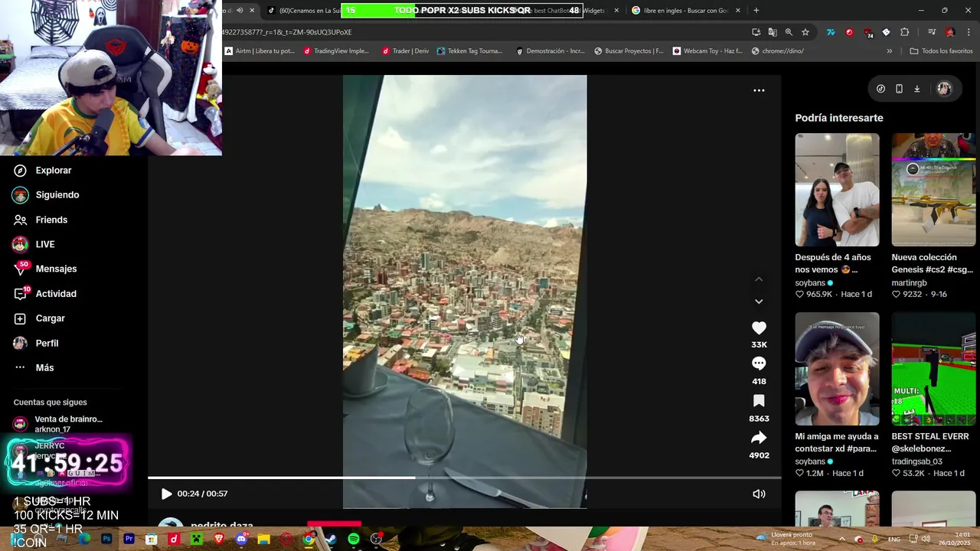Click the coin icon in the TikTok header
Screen dimensions: 980x551
tap(880, 89)
